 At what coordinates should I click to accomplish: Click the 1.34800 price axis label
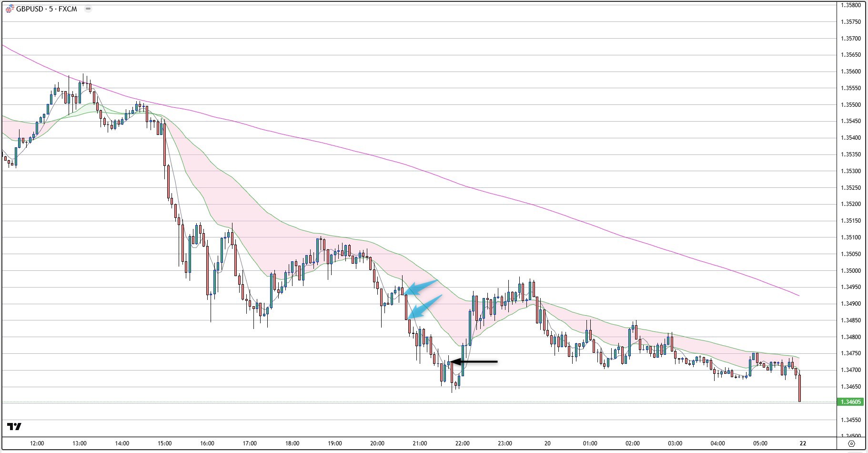point(850,337)
